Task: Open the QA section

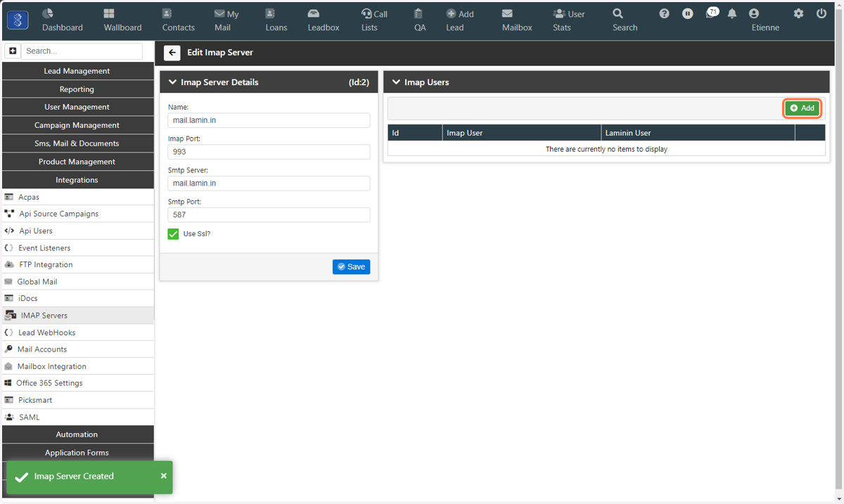Action: click(419, 20)
